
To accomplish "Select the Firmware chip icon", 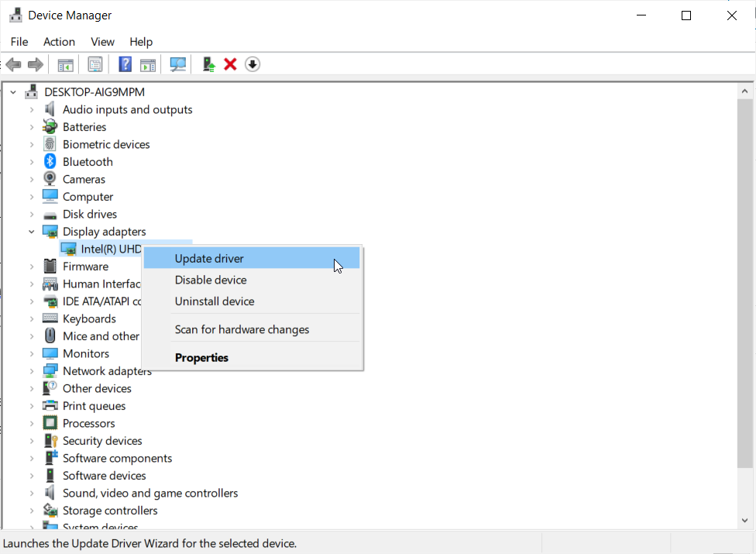I will pos(50,266).
